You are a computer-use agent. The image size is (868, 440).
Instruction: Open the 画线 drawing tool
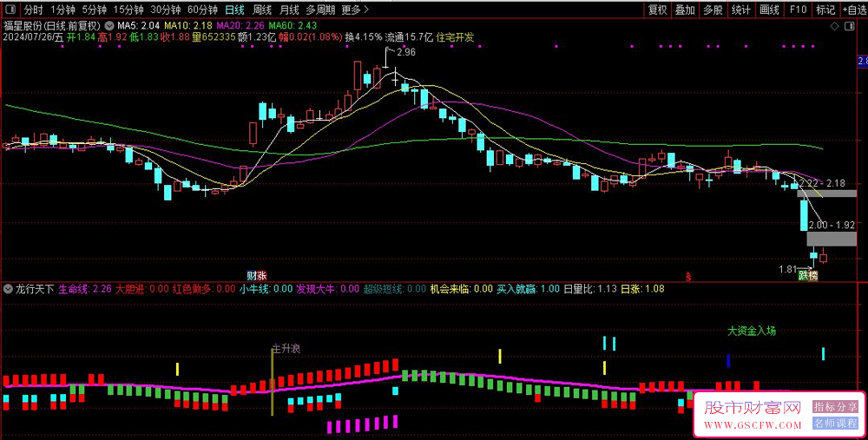point(769,10)
